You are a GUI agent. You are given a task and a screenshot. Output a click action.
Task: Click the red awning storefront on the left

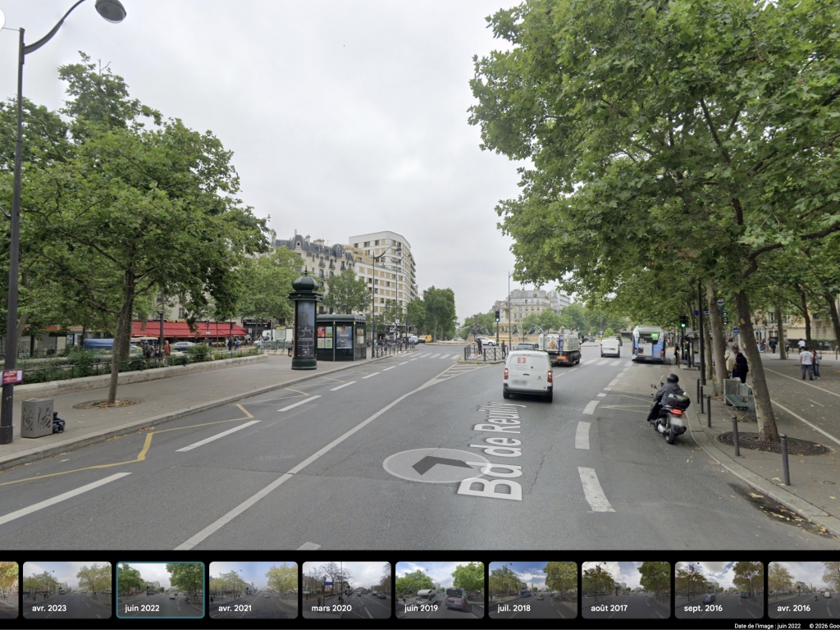189,330
